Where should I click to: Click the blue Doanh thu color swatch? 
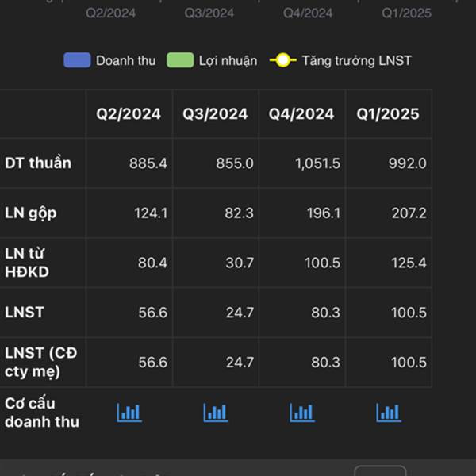pyautogui.click(x=77, y=60)
